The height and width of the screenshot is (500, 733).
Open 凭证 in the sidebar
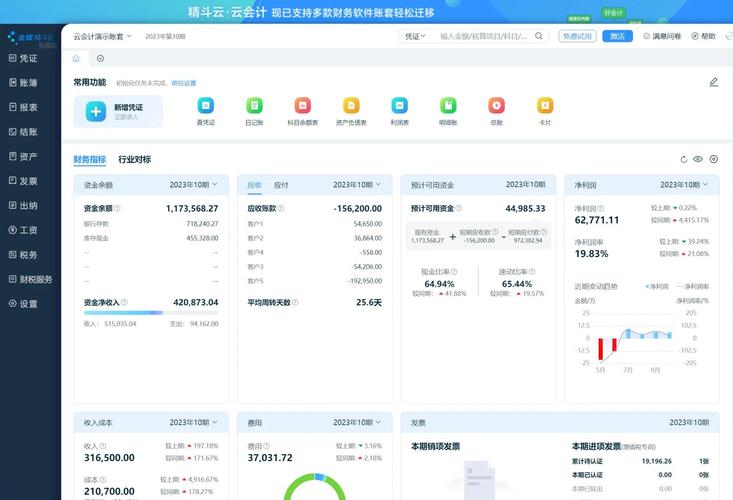pos(23,58)
